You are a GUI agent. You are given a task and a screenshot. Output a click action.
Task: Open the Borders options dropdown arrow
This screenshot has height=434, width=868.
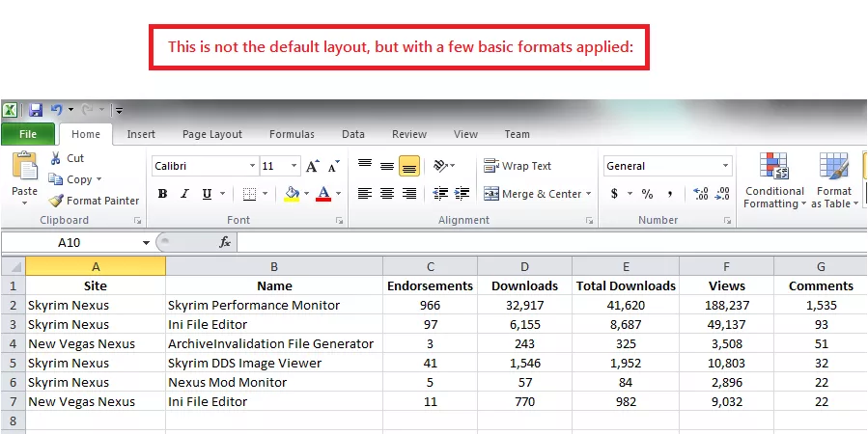pos(265,194)
